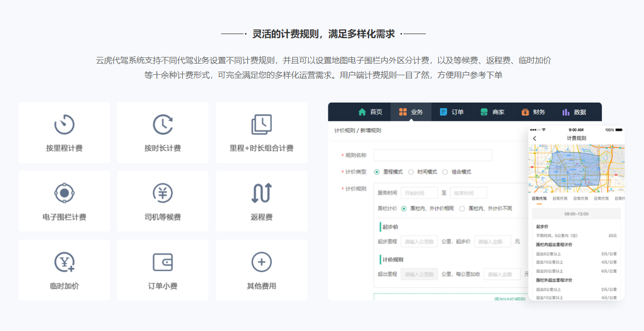Tap the 不限时间、5公里内（含） row

[x=576, y=236]
